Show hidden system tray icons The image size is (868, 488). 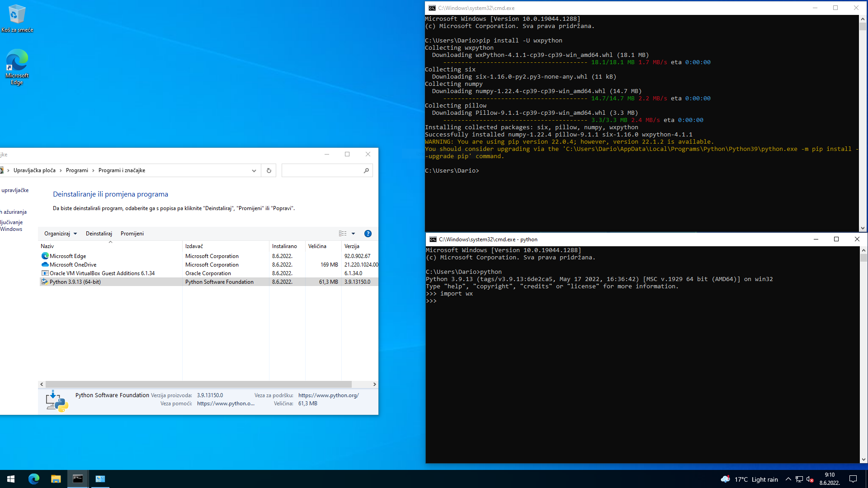tap(788, 479)
